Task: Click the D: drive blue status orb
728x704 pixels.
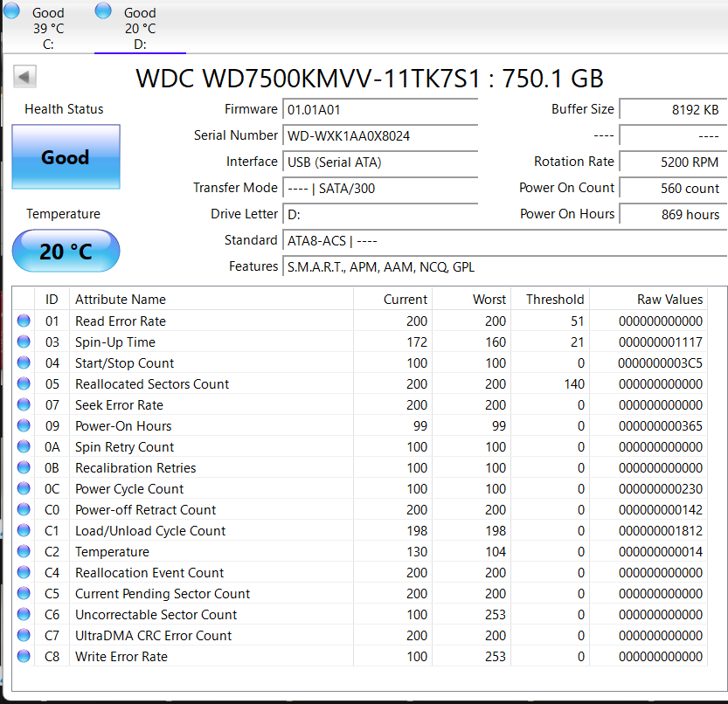Action: point(103,10)
